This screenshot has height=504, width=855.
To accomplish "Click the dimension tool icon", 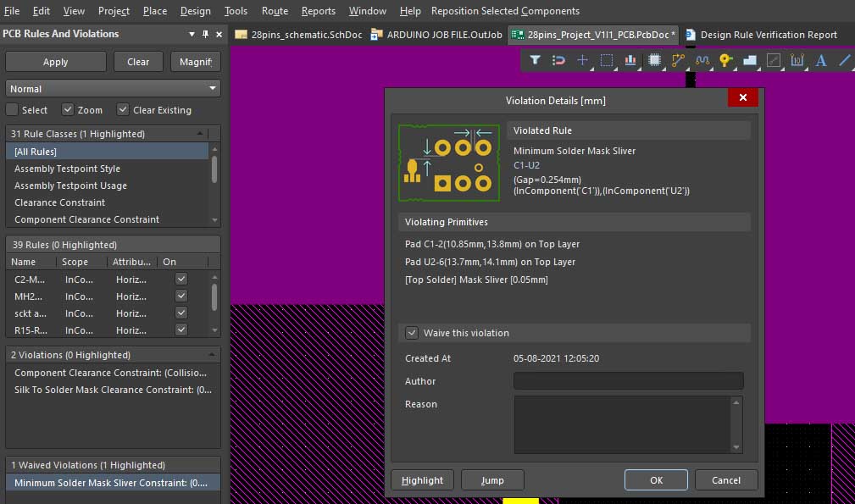I will click(x=797, y=60).
